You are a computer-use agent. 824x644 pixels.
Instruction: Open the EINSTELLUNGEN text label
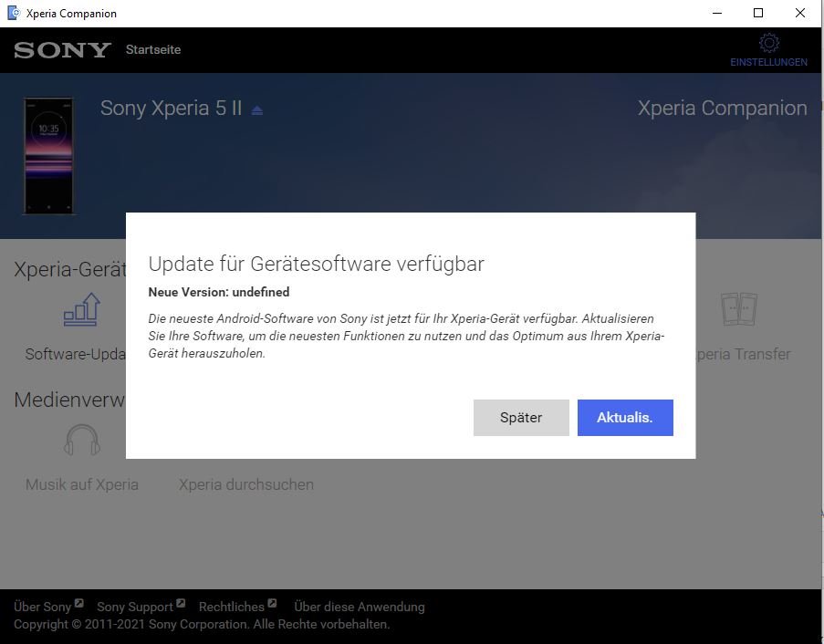768,62
